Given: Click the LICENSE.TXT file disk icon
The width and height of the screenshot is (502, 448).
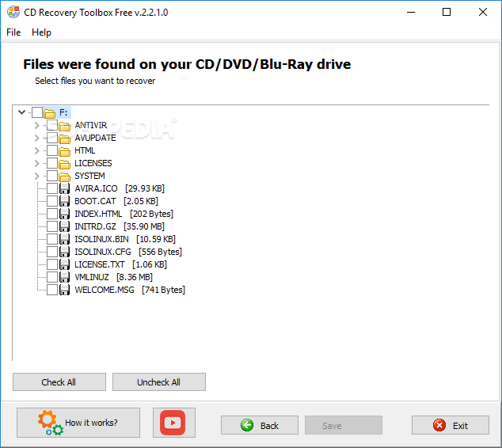Looking at the screenshot, I should pyautogui.click(x=65, y=264).
